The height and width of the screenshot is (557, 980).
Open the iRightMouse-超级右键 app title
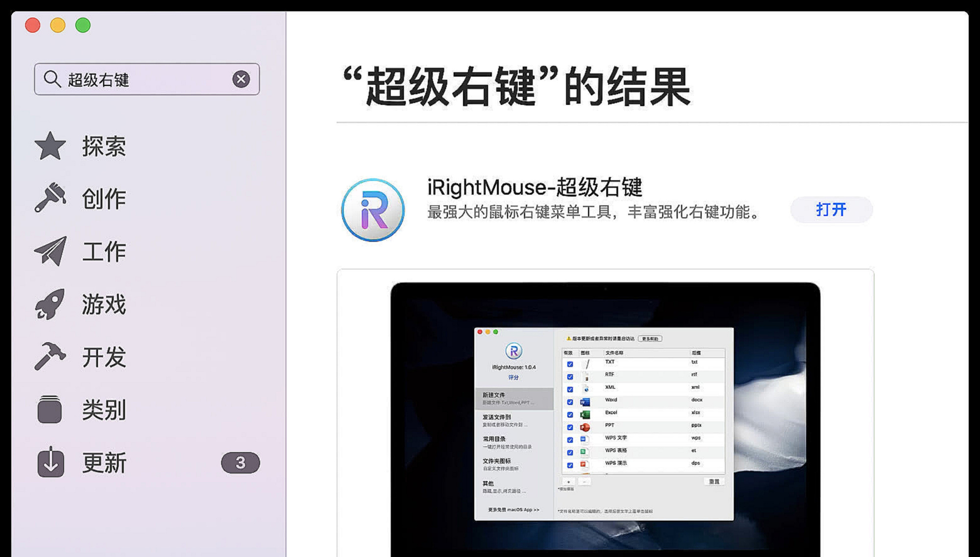pos(535,187)
